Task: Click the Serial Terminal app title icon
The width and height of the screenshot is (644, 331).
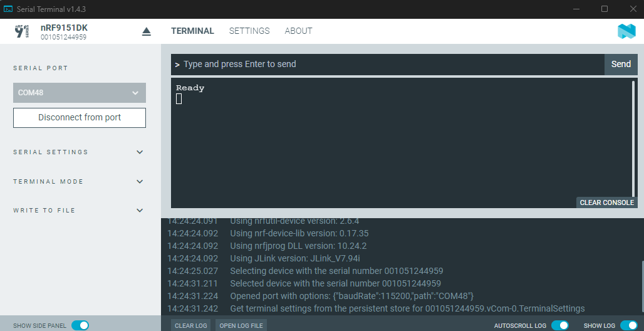Action: [x=8, y=9]
